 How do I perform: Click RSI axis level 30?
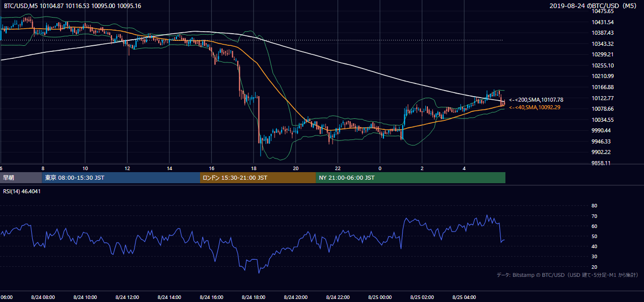point(594,257)
